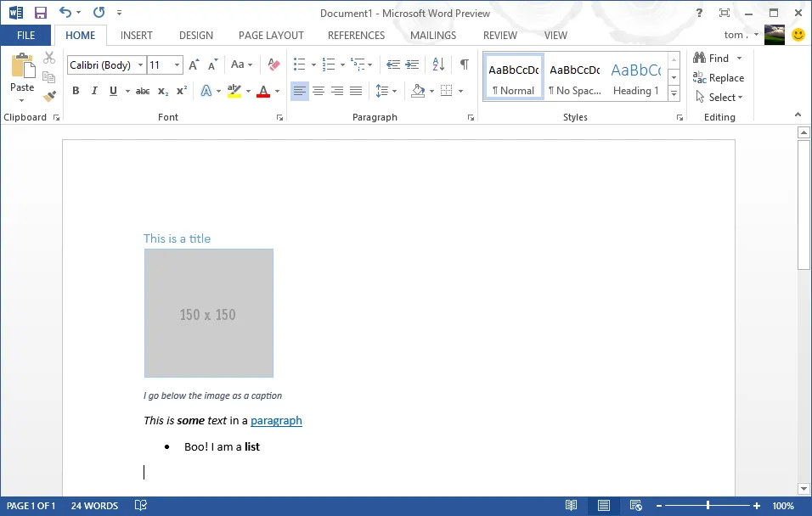Click the Sort A to Z icon
The width and height of the screenshot is (812, 516).
pyautogui.click(x=438, y=64)
